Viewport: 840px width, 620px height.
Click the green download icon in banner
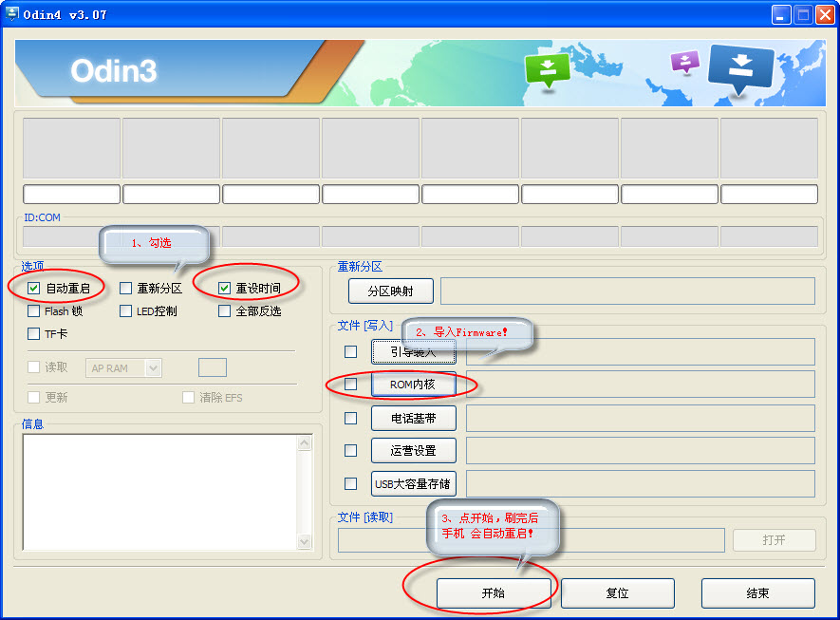click(547, 69)
